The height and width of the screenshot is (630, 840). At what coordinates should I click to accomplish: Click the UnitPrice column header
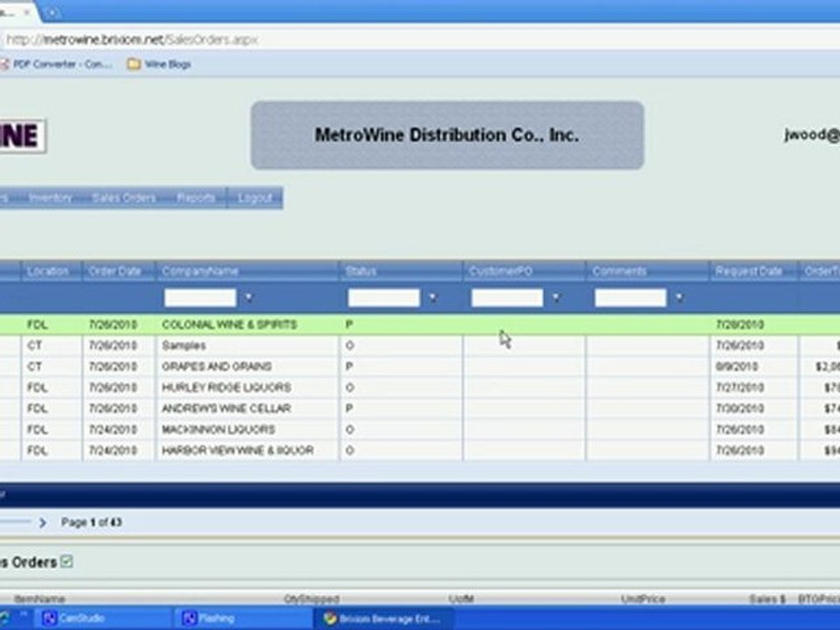click(643, 598)
